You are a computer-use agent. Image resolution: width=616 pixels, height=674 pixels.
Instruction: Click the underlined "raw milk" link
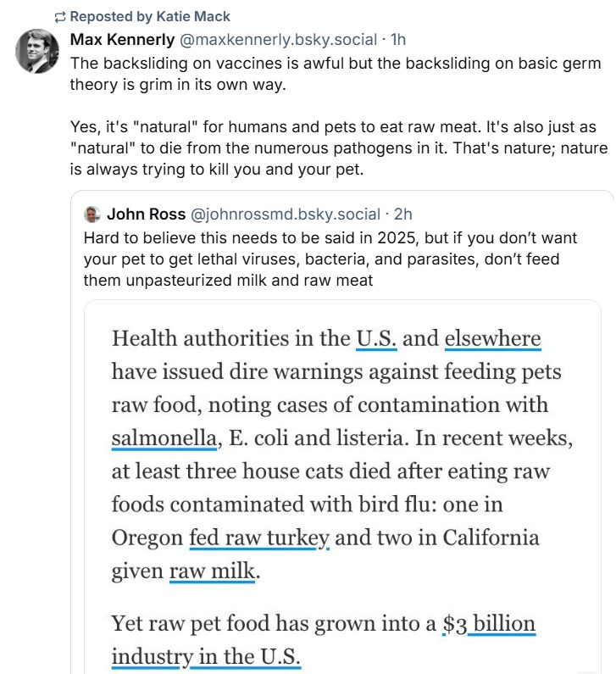point(212,571)
